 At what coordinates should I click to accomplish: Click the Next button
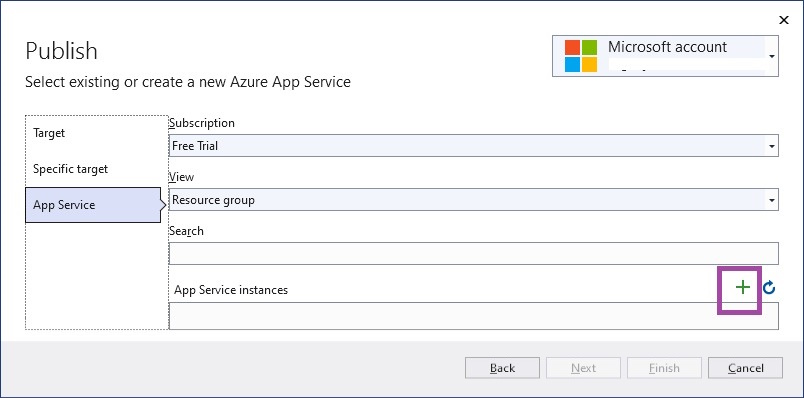click(583, 368)
